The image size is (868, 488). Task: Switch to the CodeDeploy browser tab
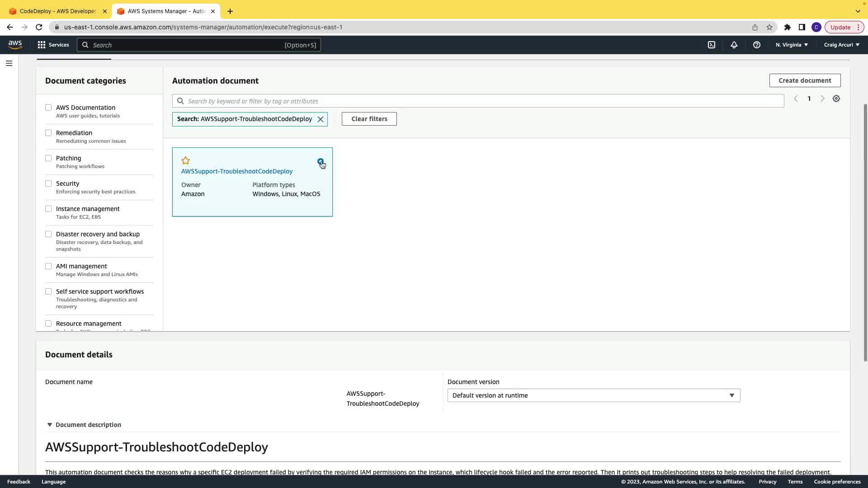point(57,11)
